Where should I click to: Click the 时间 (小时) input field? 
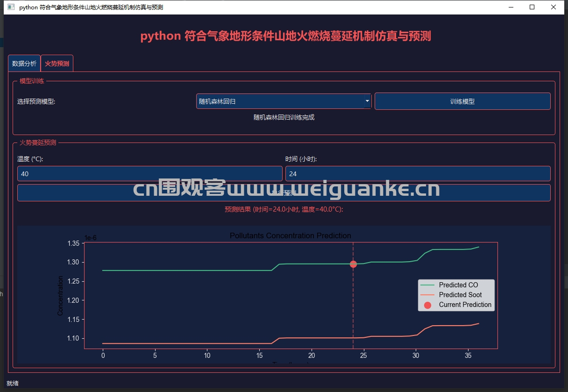pyautogui.click(x=418, y=174)
